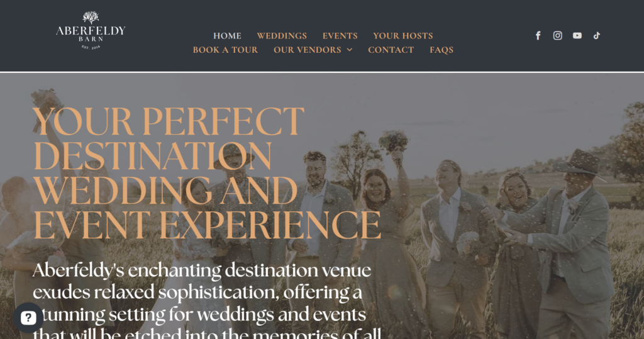
Task: Navigate to Events
Action: tap(340, 36)
